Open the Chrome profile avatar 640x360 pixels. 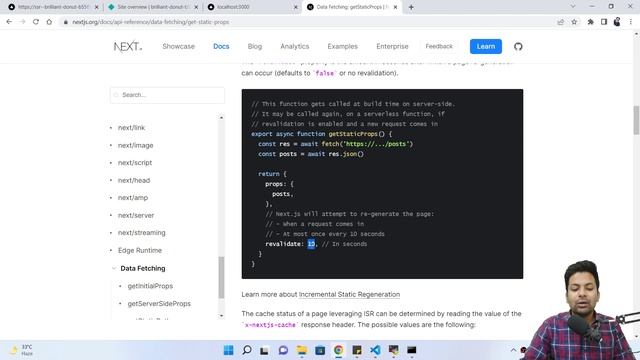[x=617, y=22]
